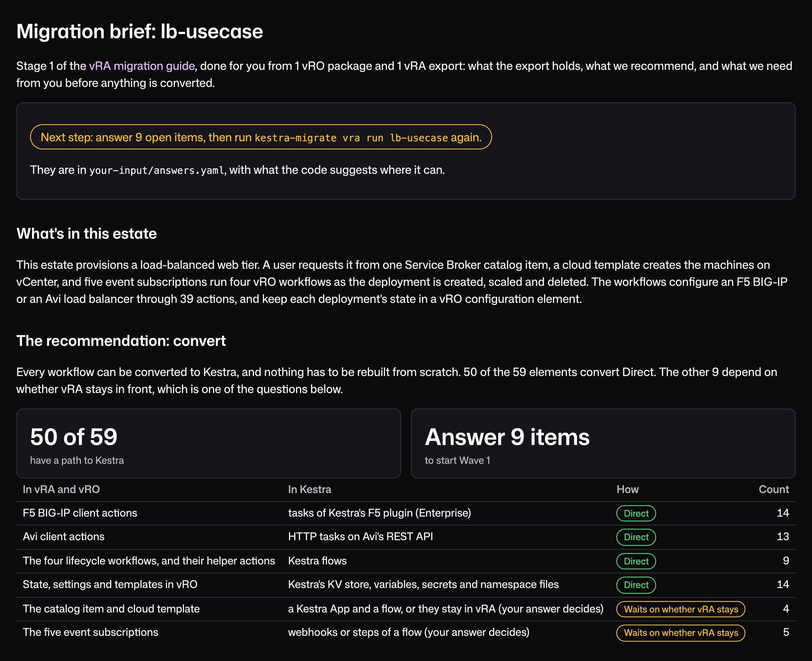Viewport: 812px width, 661px height.
Task: Select the 'F5 BIG-IP client actions' cell
Action: (x=80, y=513)
